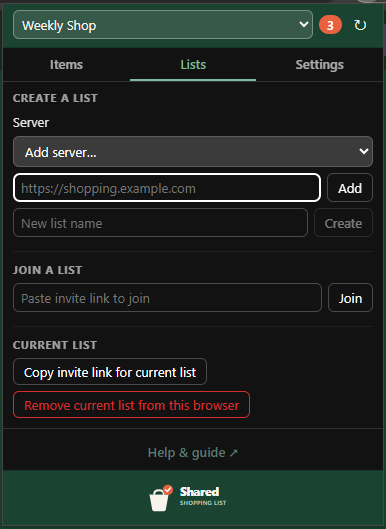Click the New list name field
Screen dimensions: 386x529
tap(160, 223)
